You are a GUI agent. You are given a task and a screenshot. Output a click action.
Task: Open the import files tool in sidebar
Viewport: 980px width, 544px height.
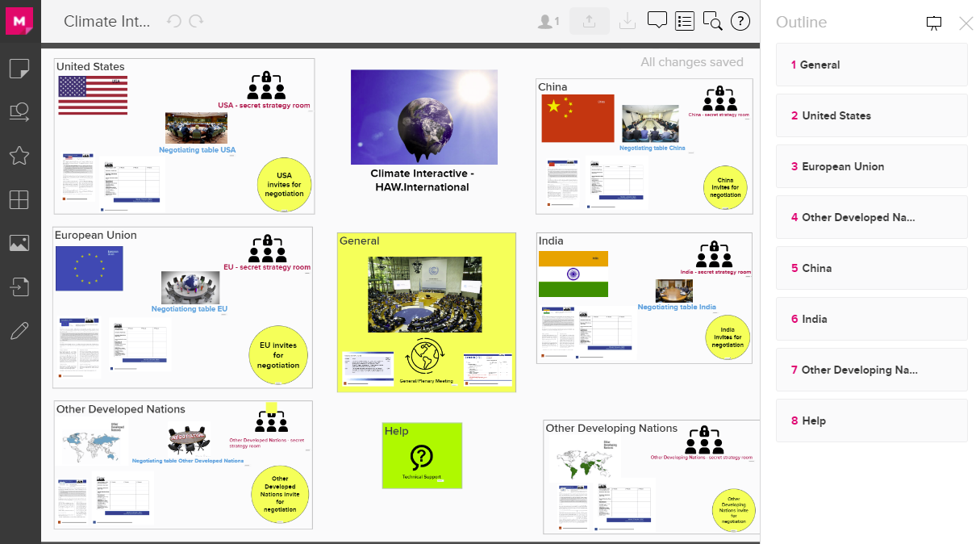19,287
